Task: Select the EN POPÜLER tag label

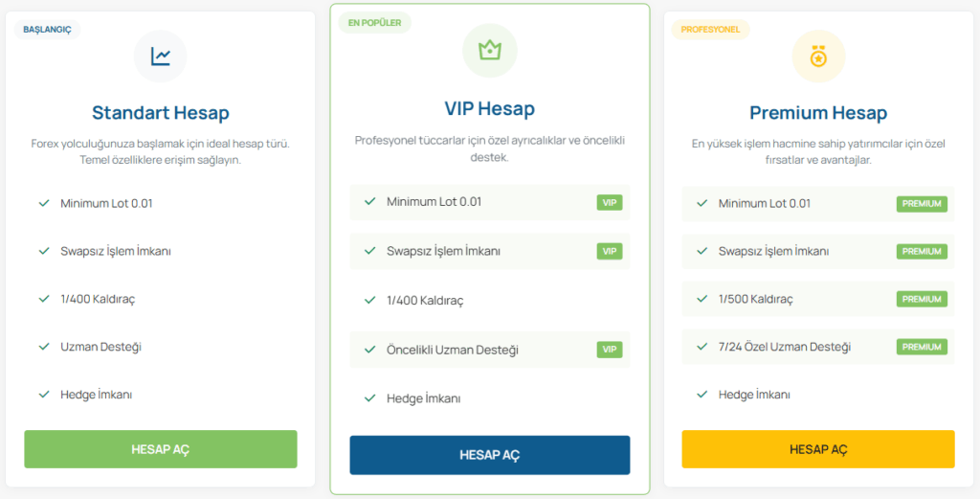Action: (375, 23)
